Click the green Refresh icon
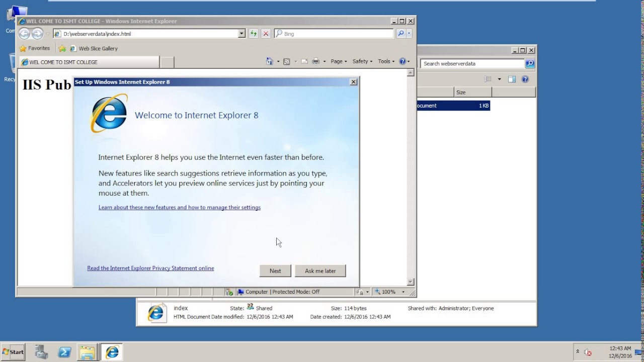The width and height of the screenshot is (644, 362). pyautogui.click(x=254, y=34)
